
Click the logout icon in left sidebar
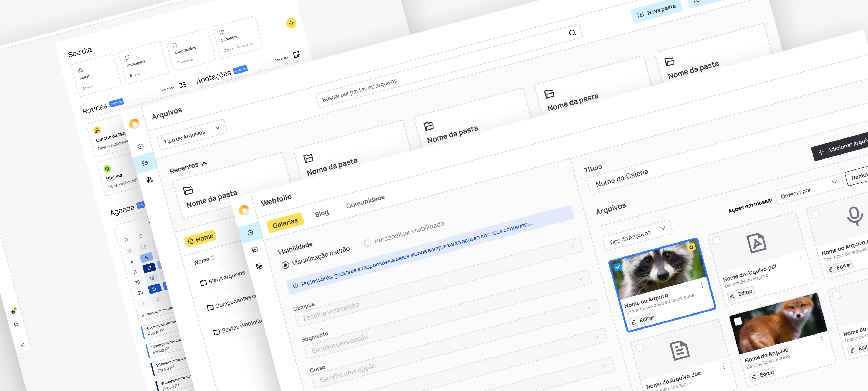click(x=16, y=324)
